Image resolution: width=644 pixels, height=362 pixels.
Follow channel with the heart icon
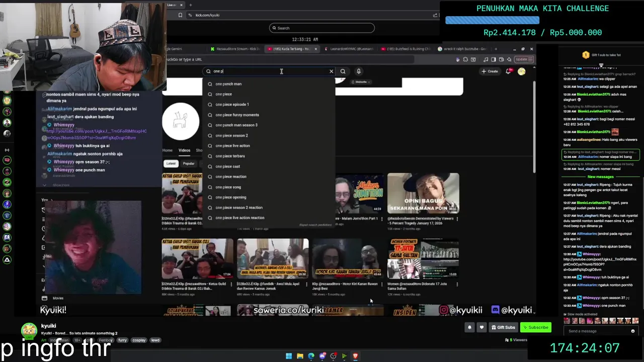coord(481,327)
